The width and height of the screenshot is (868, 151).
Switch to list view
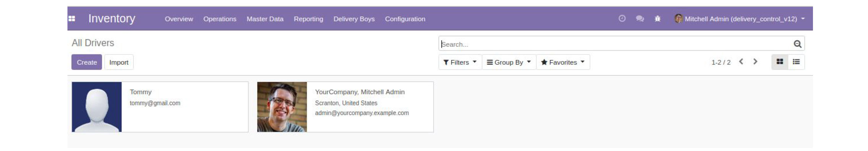796,62
